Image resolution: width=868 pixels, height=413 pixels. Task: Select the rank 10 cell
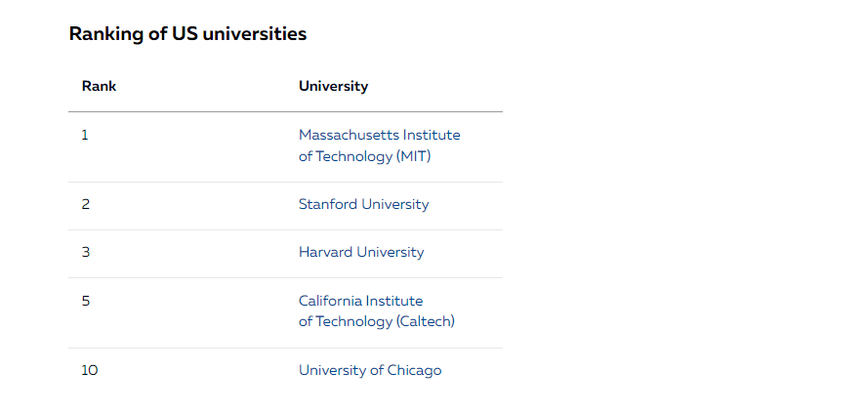tap(90, 370)
